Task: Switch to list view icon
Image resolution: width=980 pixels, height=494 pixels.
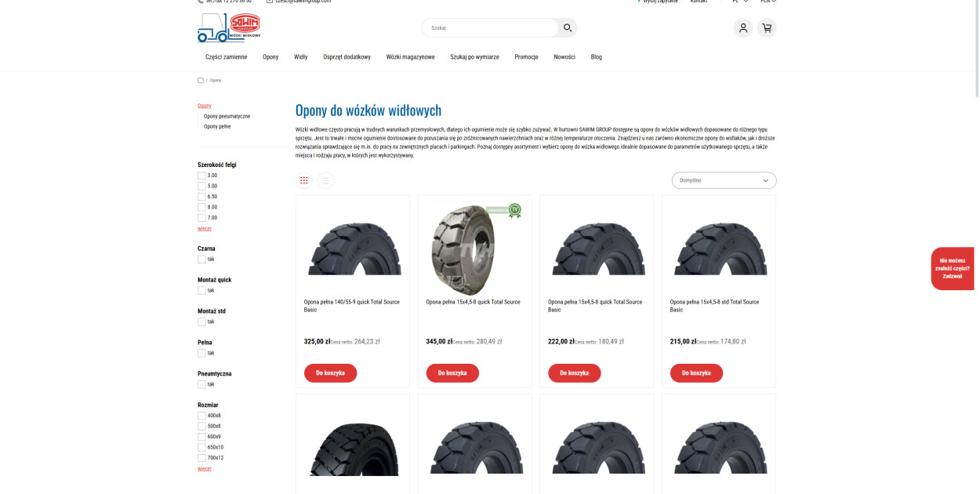Action: (x=325, y=180)
